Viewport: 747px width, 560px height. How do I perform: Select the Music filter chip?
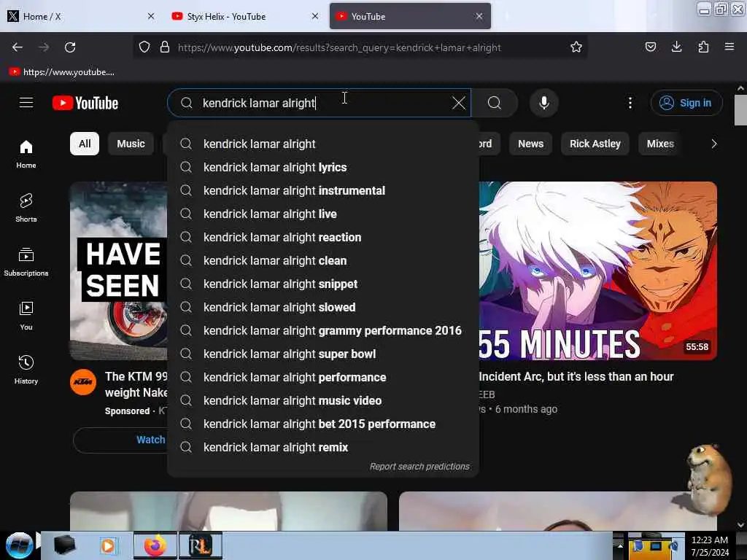131,144
